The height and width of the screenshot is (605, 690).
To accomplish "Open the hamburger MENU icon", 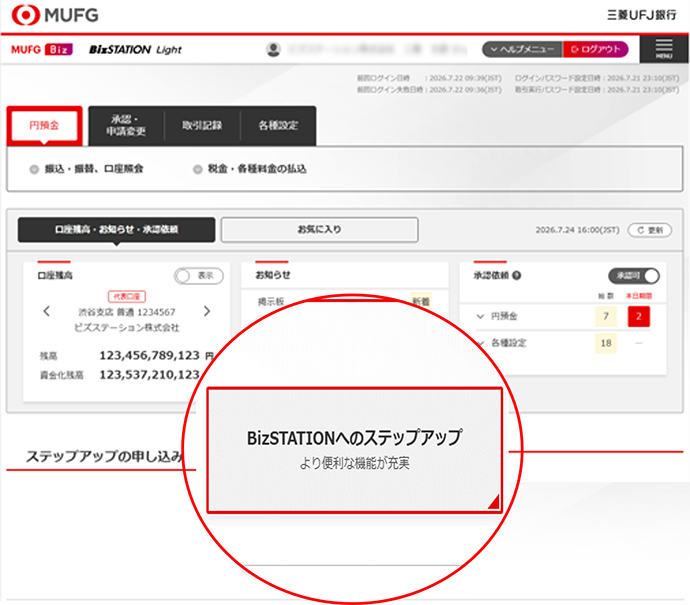I will click(x=663, y=49).
